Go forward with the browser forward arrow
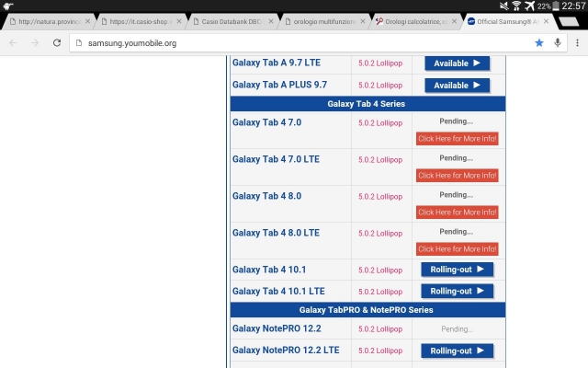Screen dimensions: 588x368 tap(35, 43)
